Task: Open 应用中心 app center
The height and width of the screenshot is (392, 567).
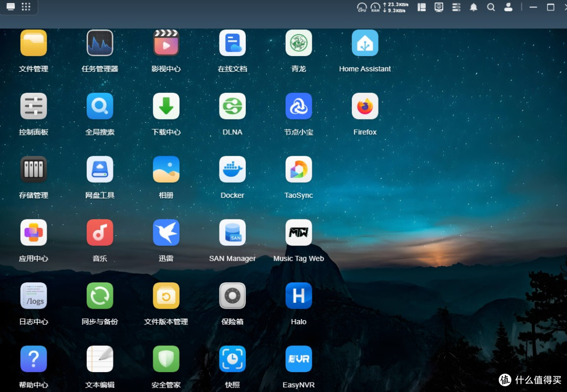Action: coord(34,232)
